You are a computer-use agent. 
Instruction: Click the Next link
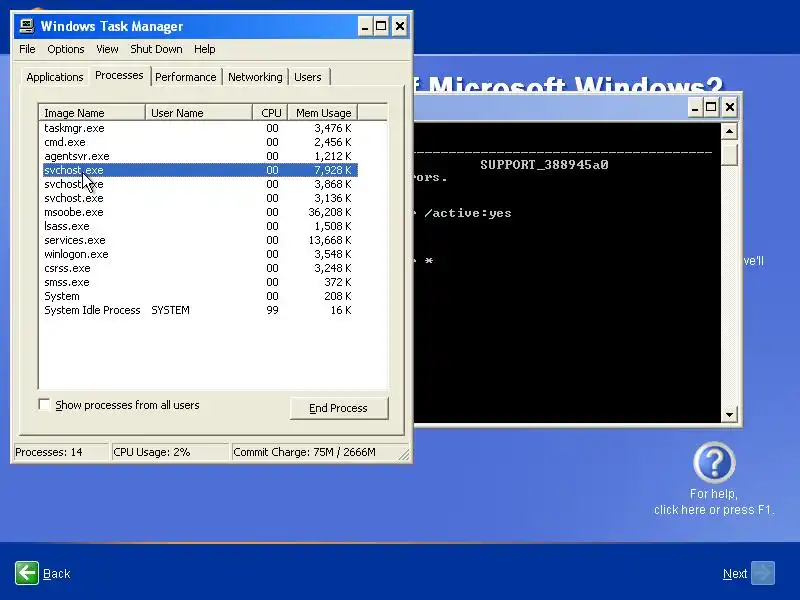coord(735,573)
